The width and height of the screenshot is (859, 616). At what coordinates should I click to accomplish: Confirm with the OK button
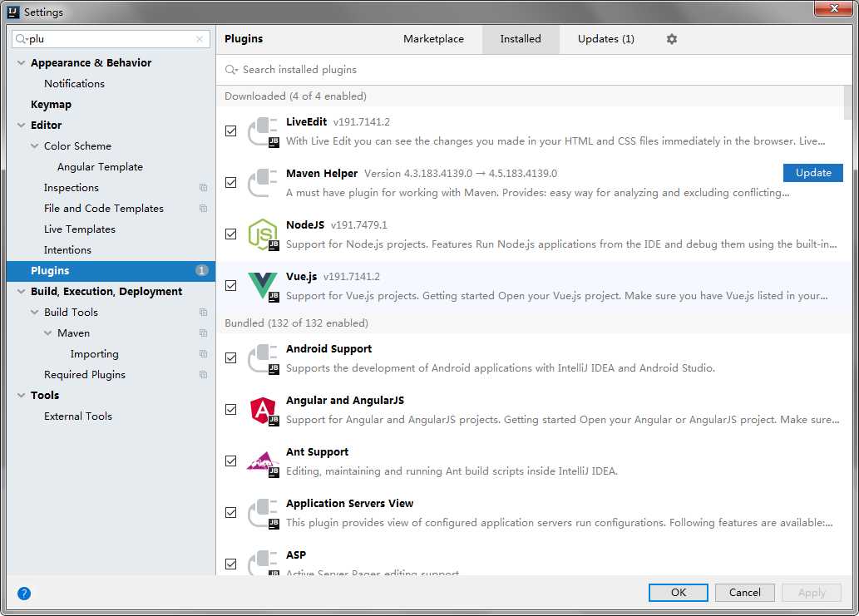pyautogui.click(x=679, y=593)
